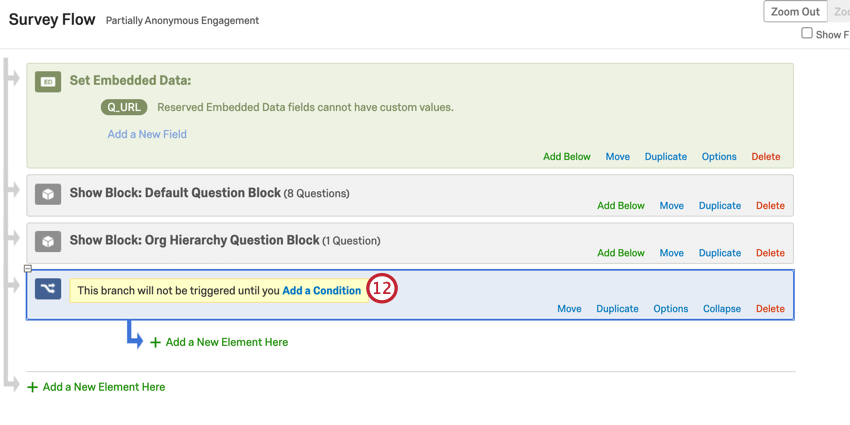Click the Add a Condition link
The width and height of the screenshot is (850, 425).
(x=321, y=291)
